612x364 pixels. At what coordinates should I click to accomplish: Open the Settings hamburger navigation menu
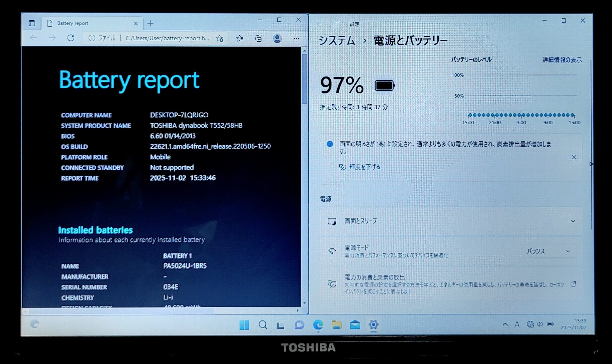pos(335,24)
